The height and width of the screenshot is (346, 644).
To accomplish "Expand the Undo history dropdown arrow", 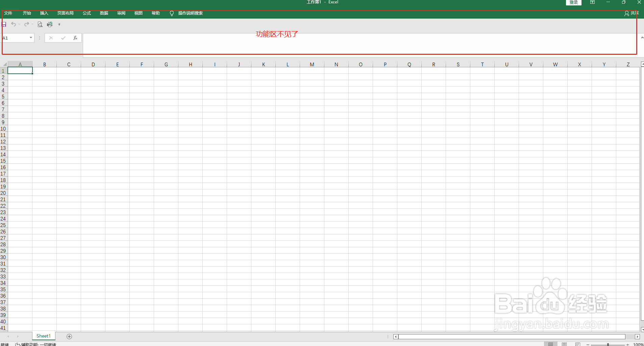I will pos(19,24).
